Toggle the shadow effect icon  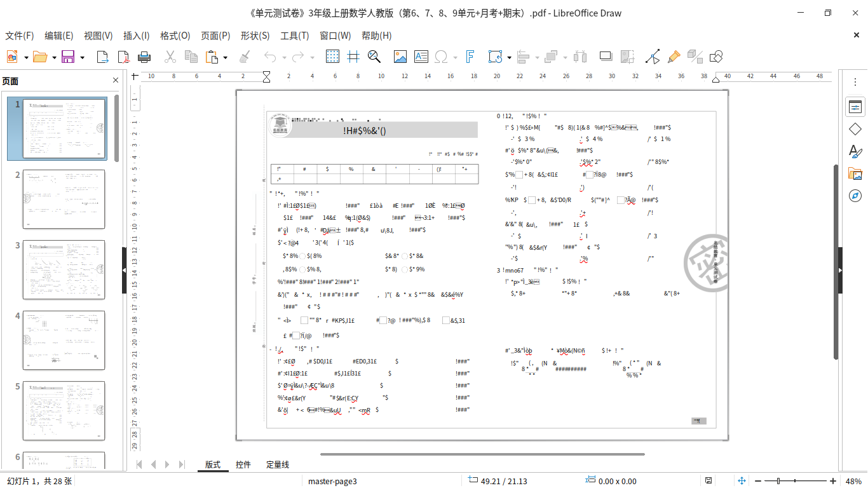tap(604, 57)
